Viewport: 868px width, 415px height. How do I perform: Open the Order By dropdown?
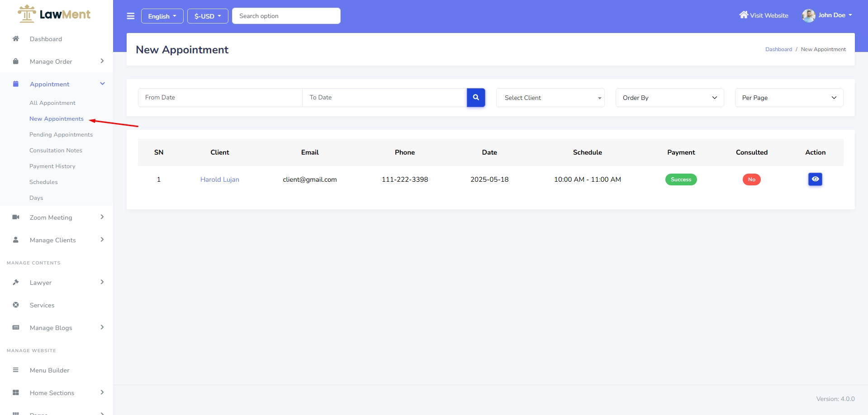point(670,98)
